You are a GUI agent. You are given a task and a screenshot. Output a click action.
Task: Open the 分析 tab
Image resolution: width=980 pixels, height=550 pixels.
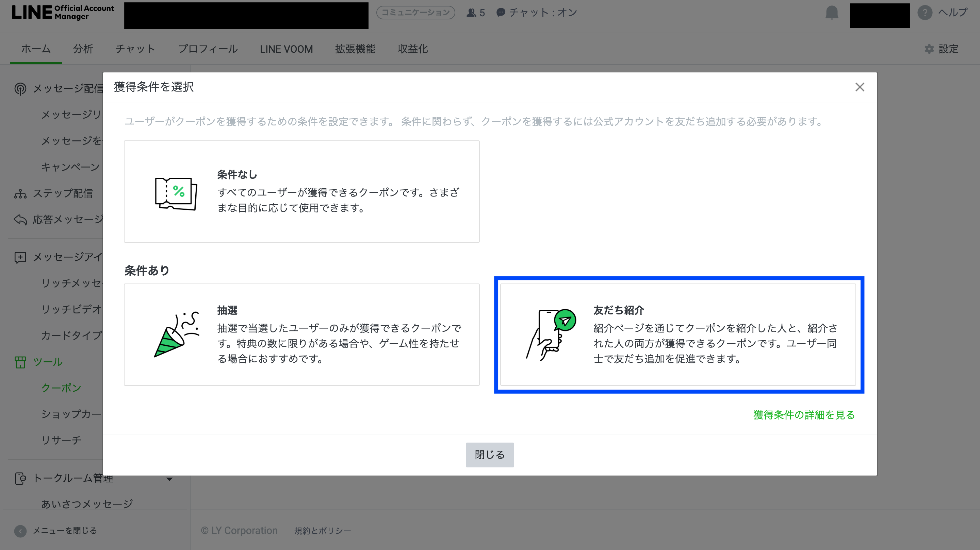83,49
